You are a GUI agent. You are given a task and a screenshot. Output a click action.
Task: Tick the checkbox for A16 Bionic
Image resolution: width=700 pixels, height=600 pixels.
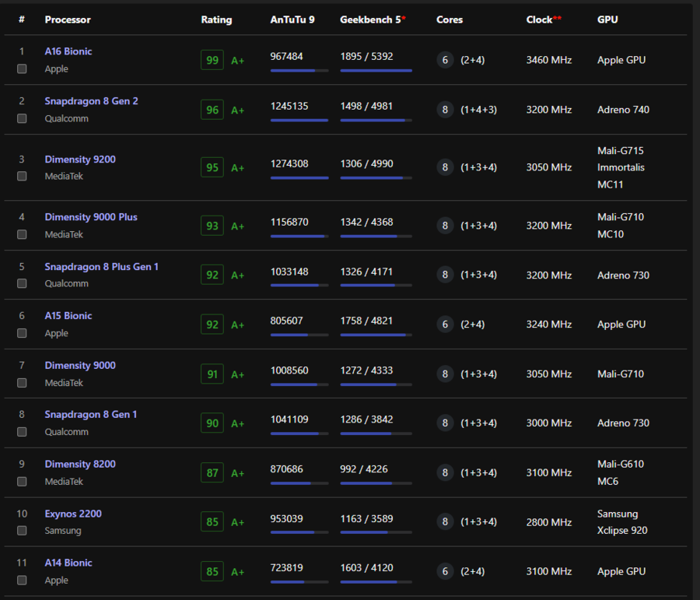[22, 68]
